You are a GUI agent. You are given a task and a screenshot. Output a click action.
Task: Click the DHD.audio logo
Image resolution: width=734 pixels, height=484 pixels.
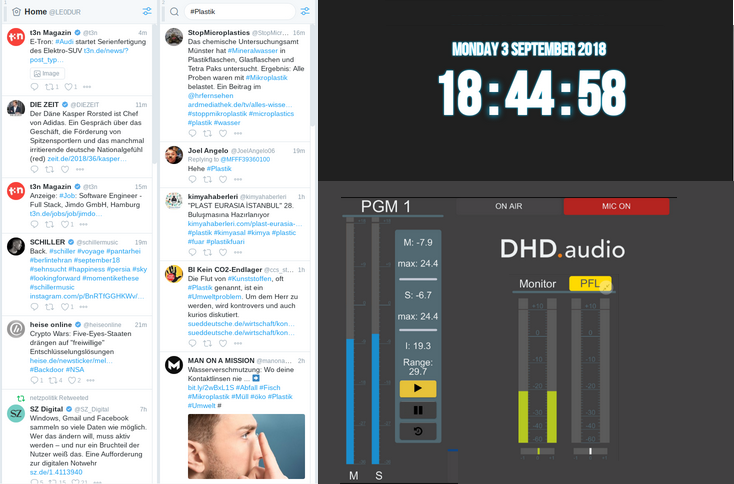(x=563, y=249)
